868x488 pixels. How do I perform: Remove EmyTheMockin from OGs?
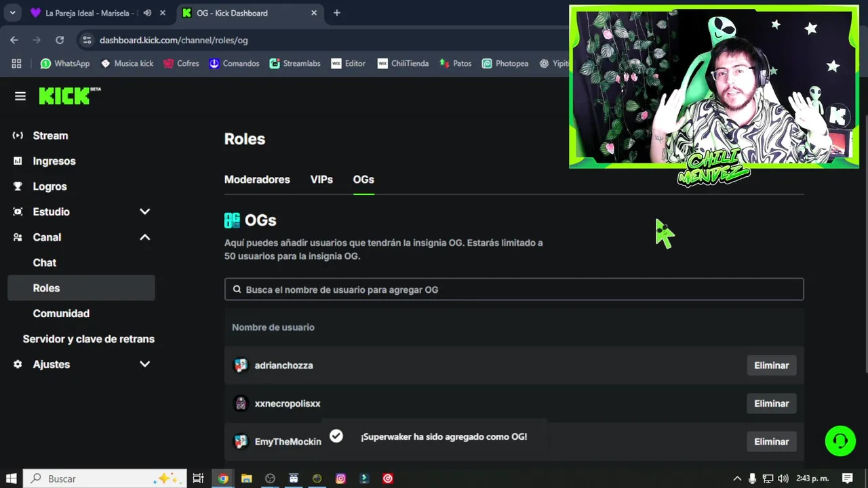click(x=772, y=441)
